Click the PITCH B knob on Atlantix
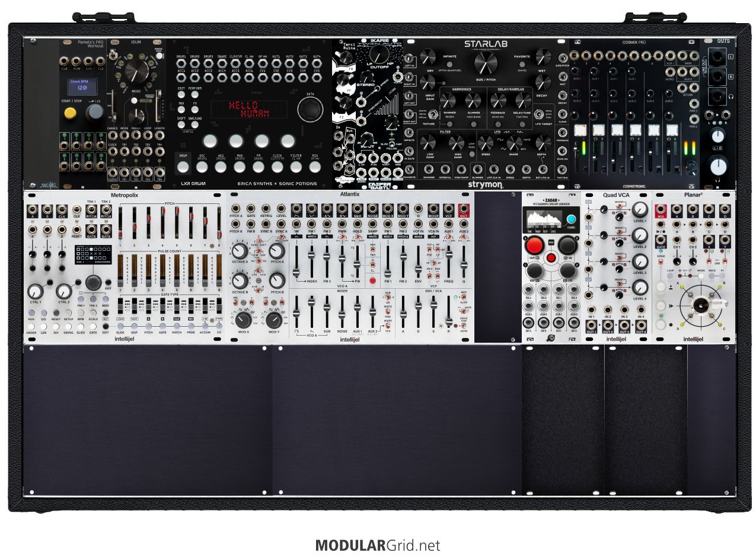Screen dimensions: 756x558 click(276, 280)
